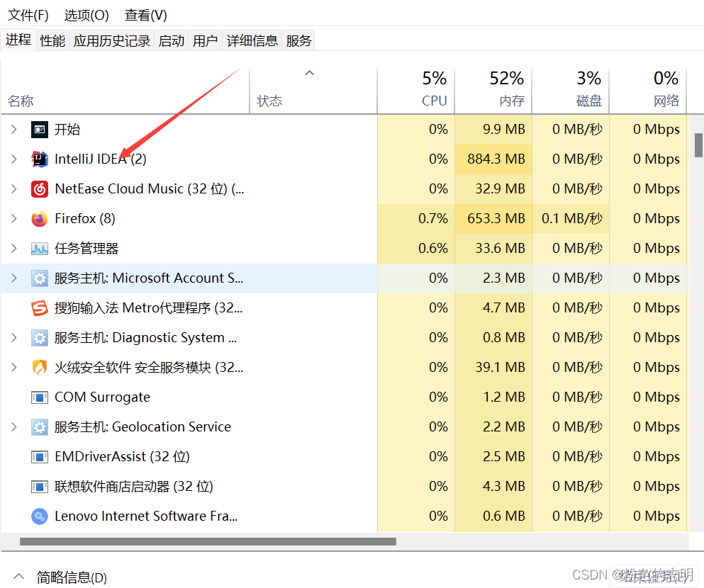The height and width of the screenshot is (588, 704).
Task: Click the Lenovo Internet Software Framework icon
Action: (40, 516)
